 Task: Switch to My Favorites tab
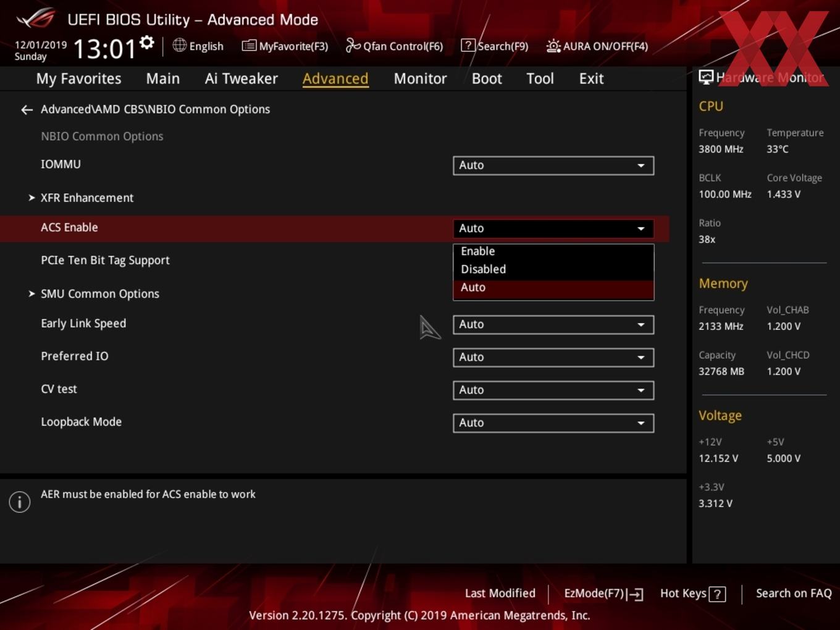[78, 79]
